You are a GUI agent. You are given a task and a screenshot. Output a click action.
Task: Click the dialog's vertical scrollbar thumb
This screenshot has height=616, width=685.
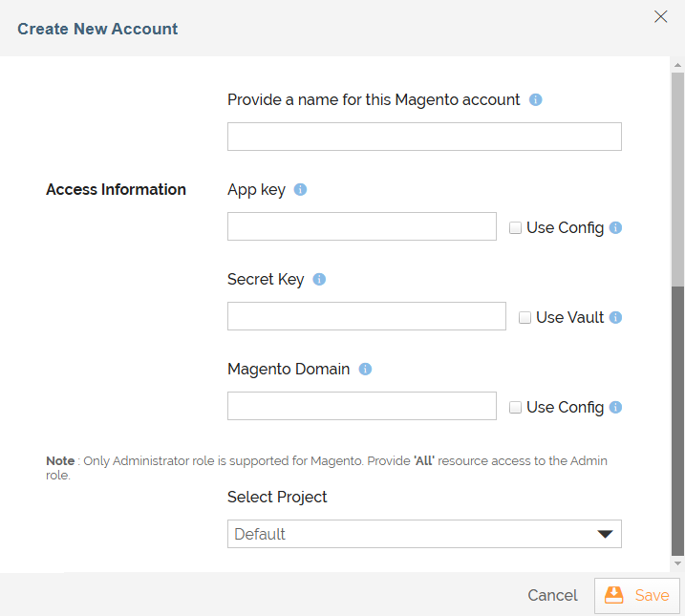pyautogui.click(x=677, y=421)
